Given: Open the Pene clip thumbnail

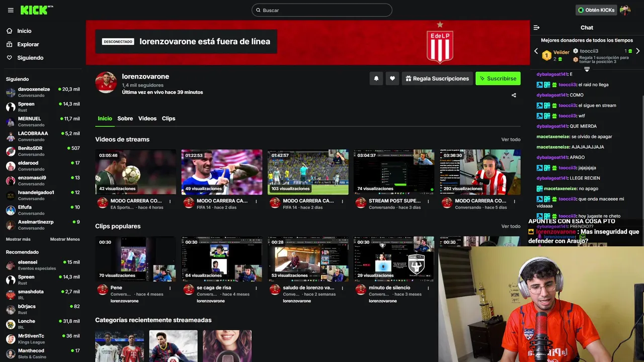Looking at the screenshot, I should pyautogui.click(x=136, y=259).
